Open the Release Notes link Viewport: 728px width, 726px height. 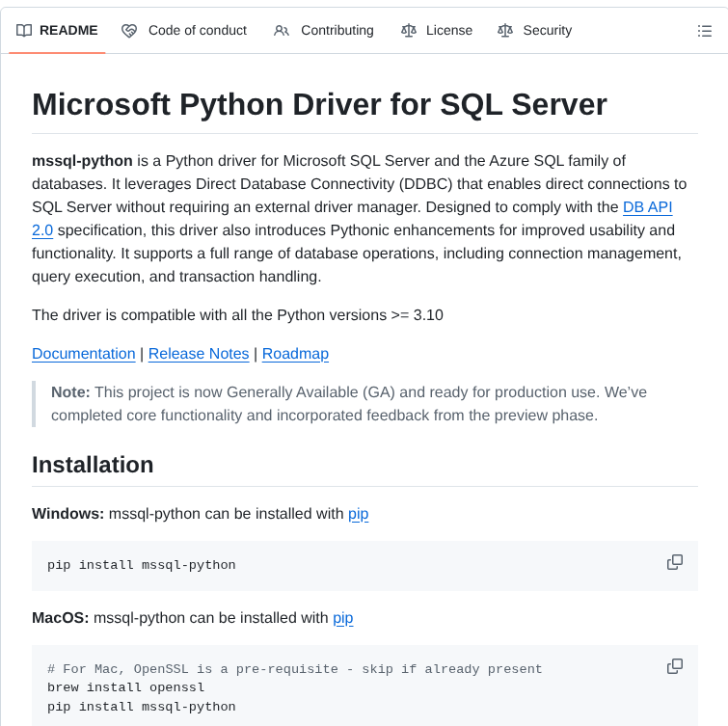(x=199, y=354)
